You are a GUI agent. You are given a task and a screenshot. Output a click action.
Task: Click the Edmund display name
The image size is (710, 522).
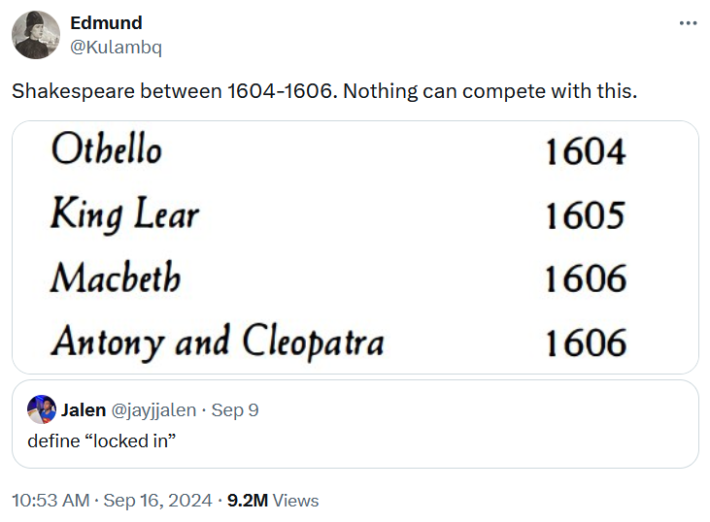[x=106, y=22]
